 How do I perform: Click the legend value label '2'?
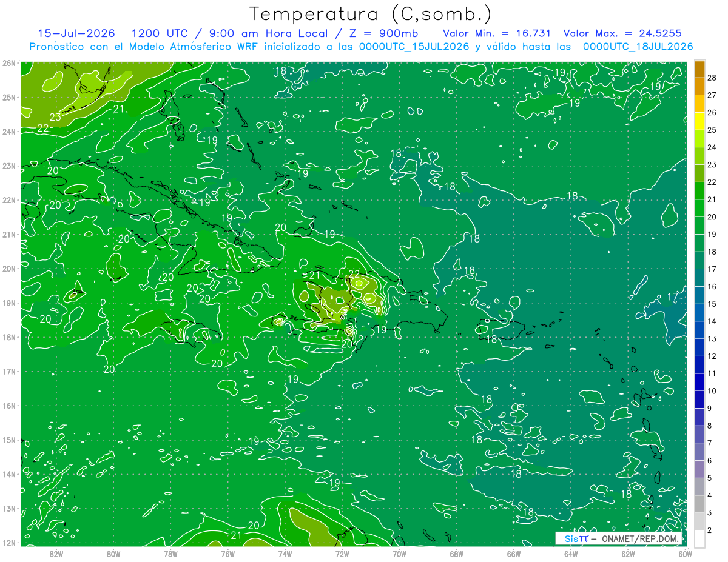(x=710, y=530)
